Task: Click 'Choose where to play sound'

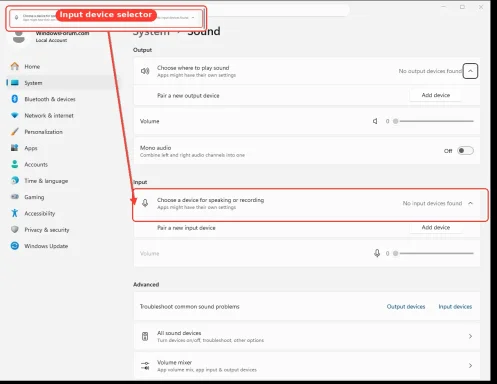Action: click(193, 68)
